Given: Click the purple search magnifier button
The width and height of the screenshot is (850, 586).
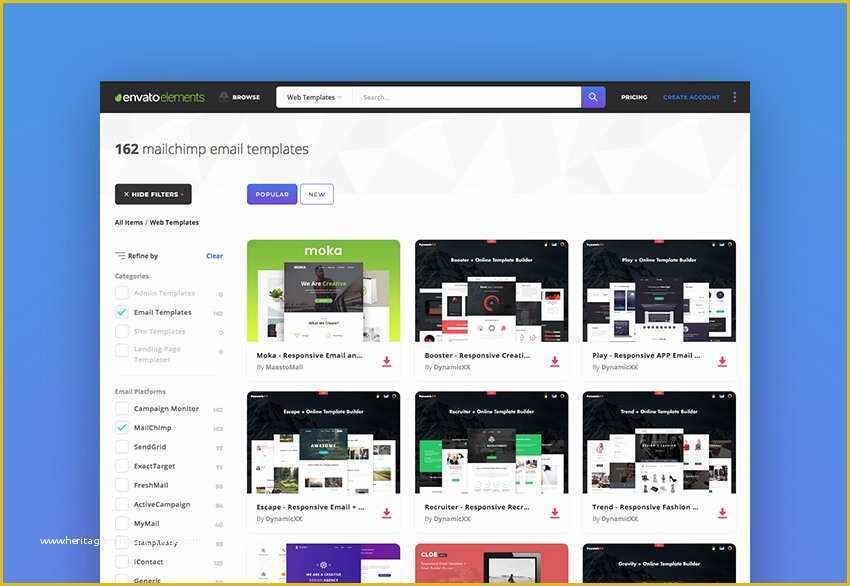Looking at the screenshot, I should tap(593, 97).
